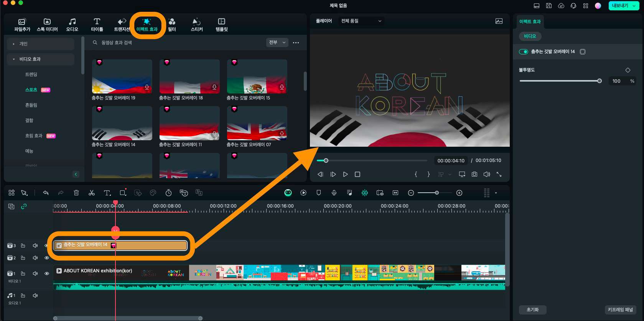Click the 초기화 reset button
This screenshot has width=644, height=321.
[533, 310]
